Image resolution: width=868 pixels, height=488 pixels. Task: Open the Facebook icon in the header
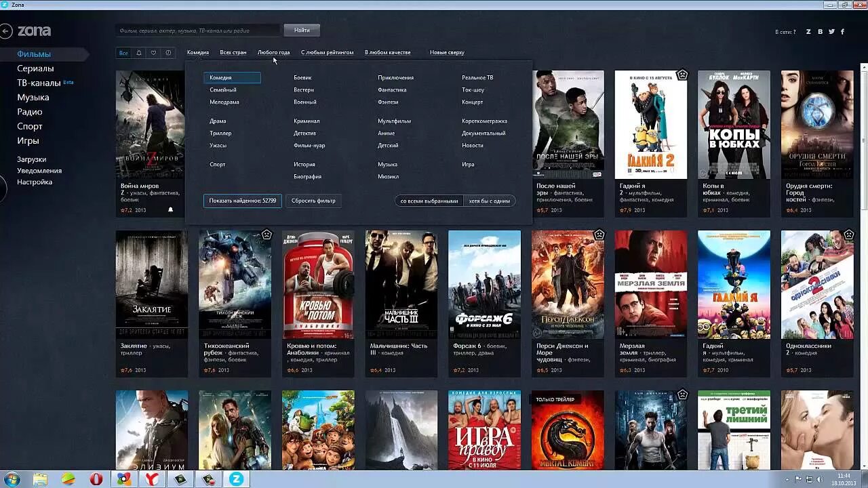[x=843, y=31]
